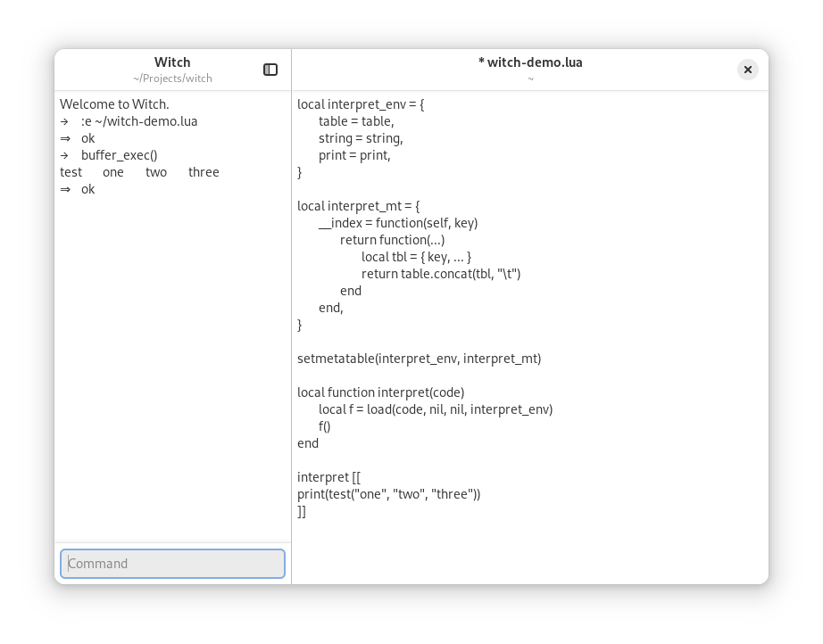This screenshot has width=823, height=644.
Task: Click the "f()" line in editor
Action: click(x=324, y=426)
